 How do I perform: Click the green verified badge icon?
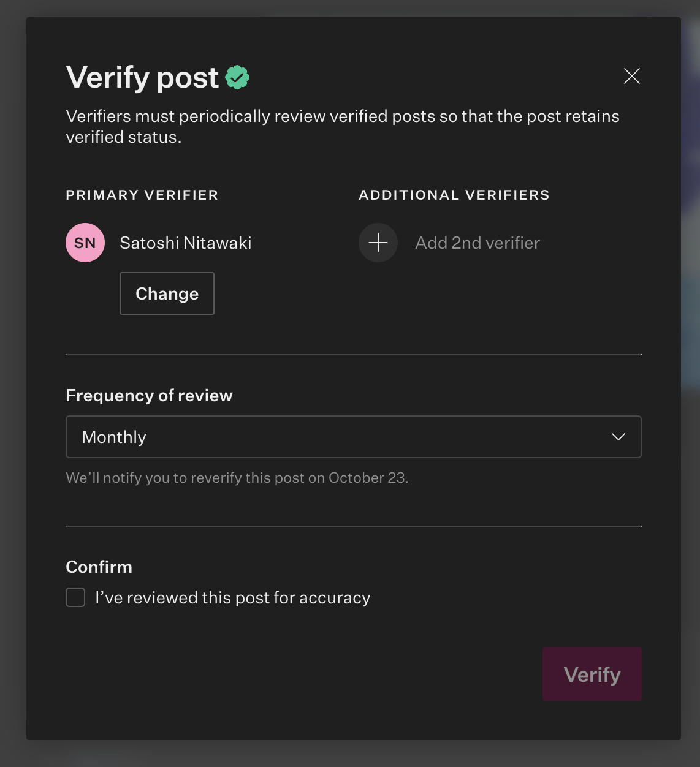point(237,77)
